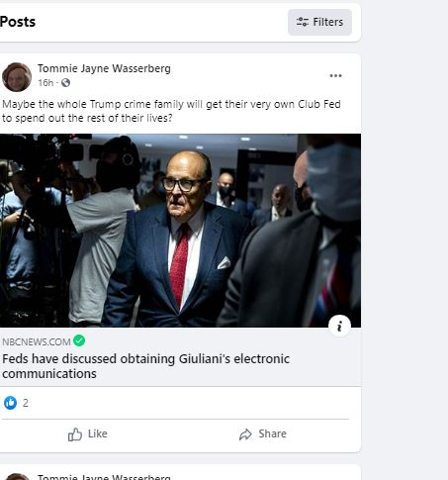
Task: Open the three-dot post options menu
Action: pyautogui.click(x=335, y=75)
